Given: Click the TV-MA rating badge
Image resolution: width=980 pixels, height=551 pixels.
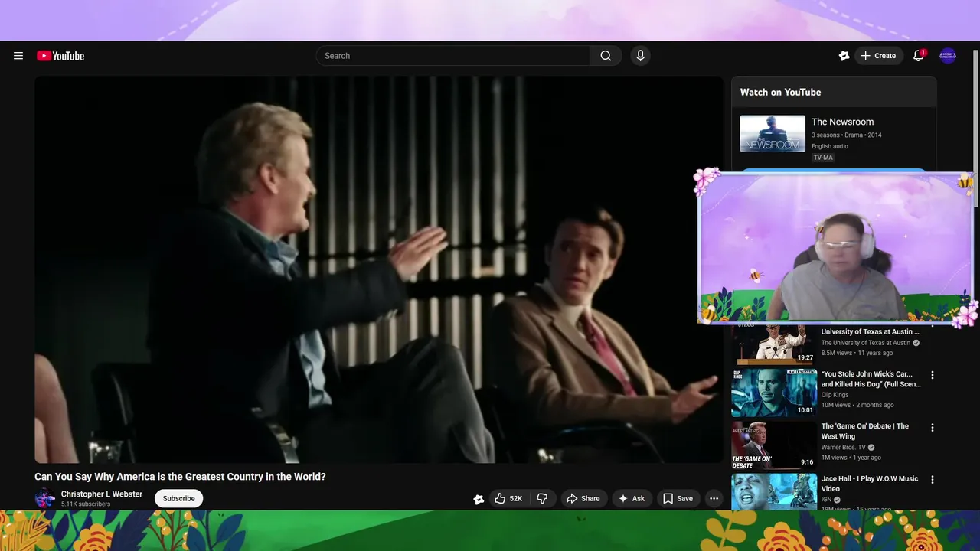Looking at the screenshot, I should tap(823, 158).
